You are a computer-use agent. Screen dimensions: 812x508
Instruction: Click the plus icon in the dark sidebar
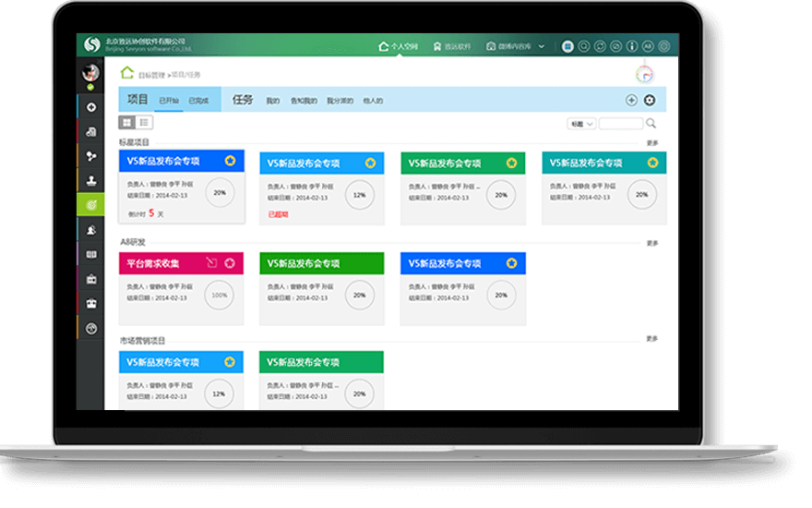click(91, 107)
